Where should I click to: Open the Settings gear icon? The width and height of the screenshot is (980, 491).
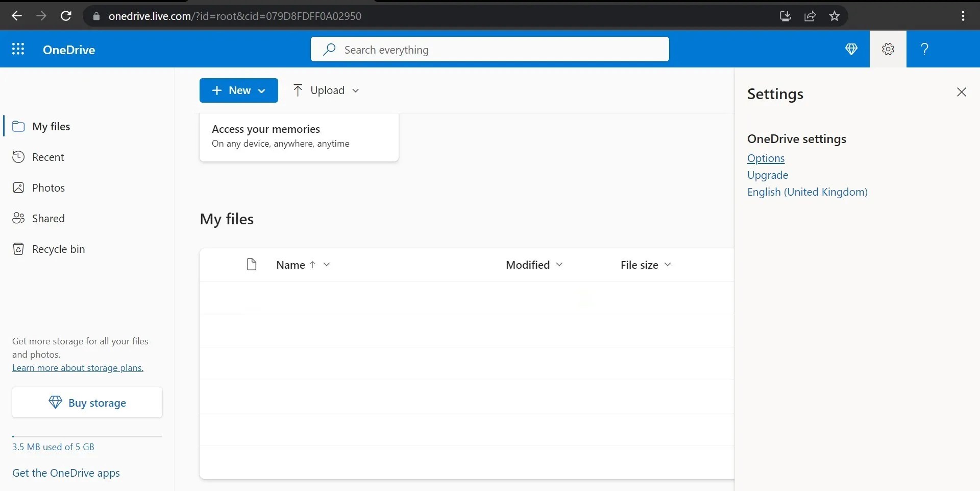coord(888,49)
